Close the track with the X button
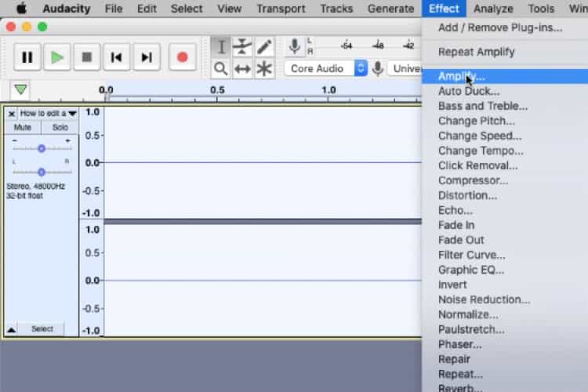Image resolution: width=588 pixels, height=392 pixels. click(x=11, y=114)
